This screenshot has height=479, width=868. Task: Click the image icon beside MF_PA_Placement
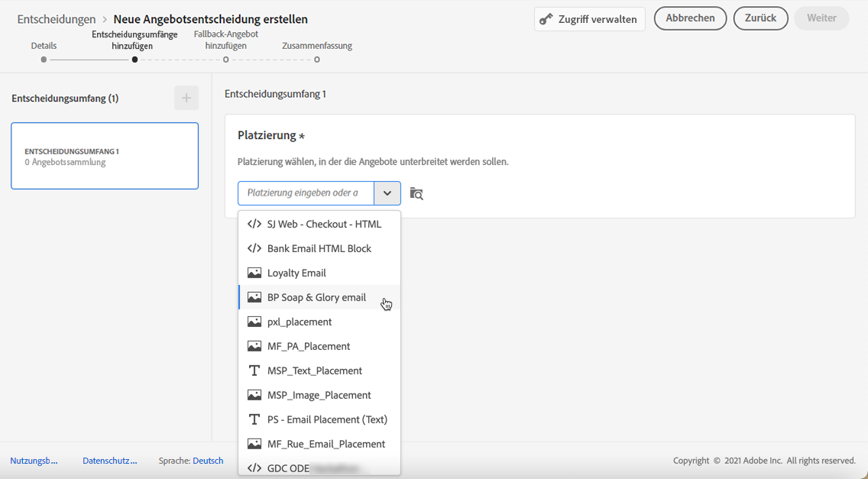(x=254, y=346)
